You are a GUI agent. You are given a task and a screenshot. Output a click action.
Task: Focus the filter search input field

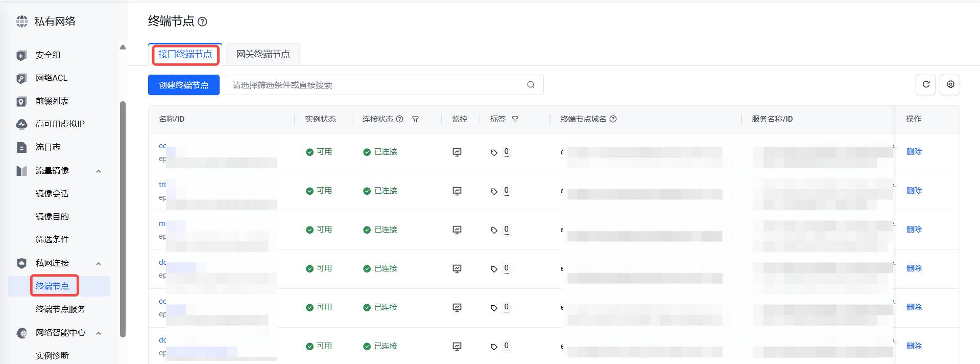(x=384, y=85)
